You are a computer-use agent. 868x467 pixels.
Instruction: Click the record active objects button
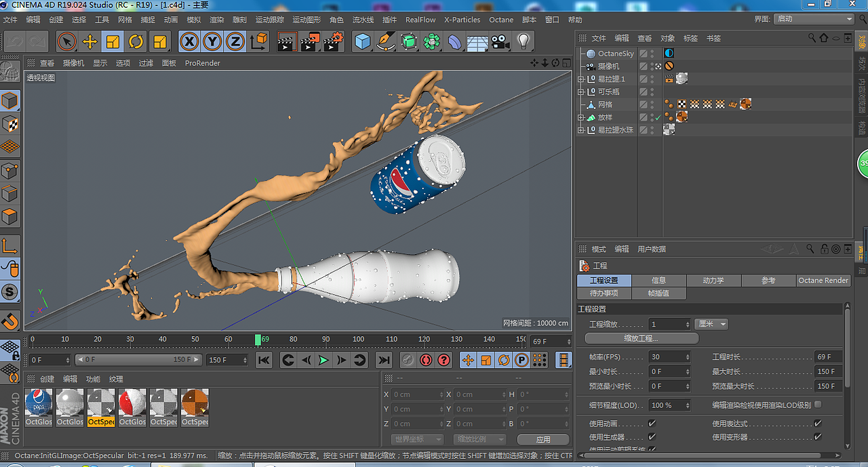point(408,360)
